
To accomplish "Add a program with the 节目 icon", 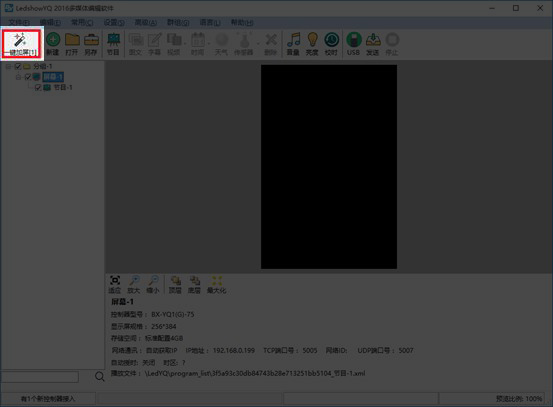I will [113, 44].
